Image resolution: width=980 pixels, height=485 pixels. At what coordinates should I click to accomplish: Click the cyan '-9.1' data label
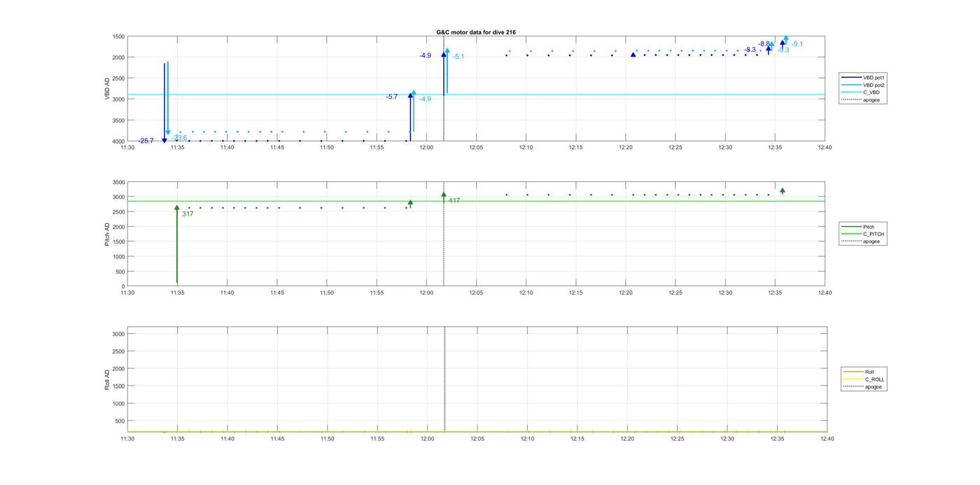[797, 44]
